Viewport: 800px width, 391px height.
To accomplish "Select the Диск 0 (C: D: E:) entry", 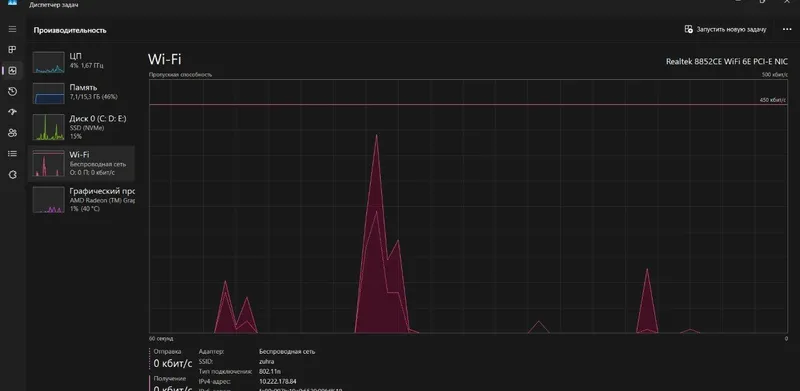I will coord(82,127).
